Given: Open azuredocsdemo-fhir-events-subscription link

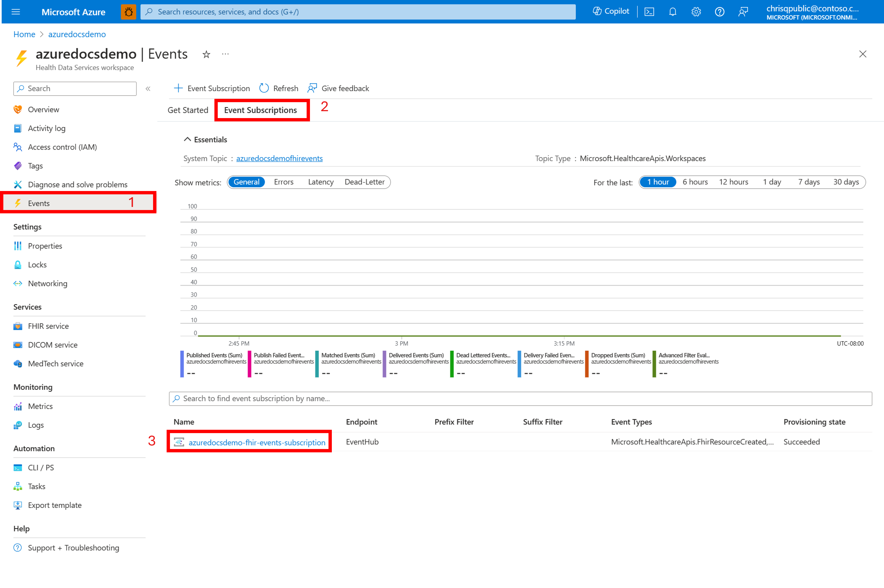Looking at the screenshot, I should coord(257,442).
